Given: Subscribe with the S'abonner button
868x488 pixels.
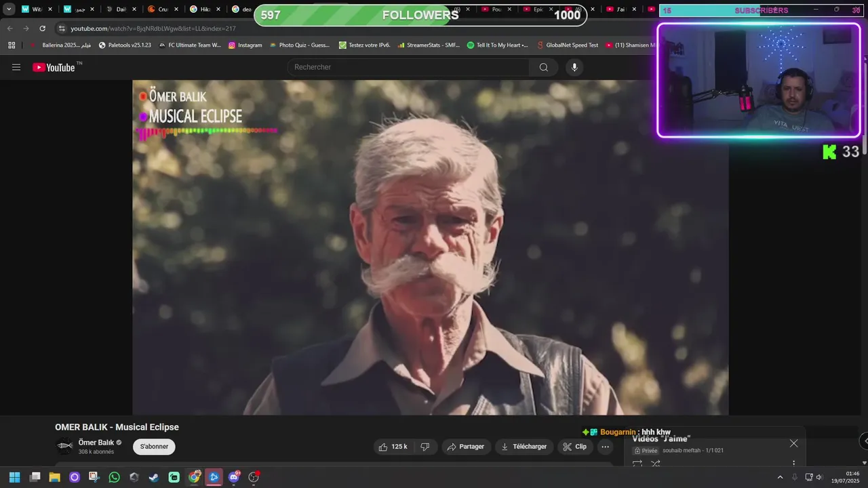Looking at the screenshot, I should point(154,447).
